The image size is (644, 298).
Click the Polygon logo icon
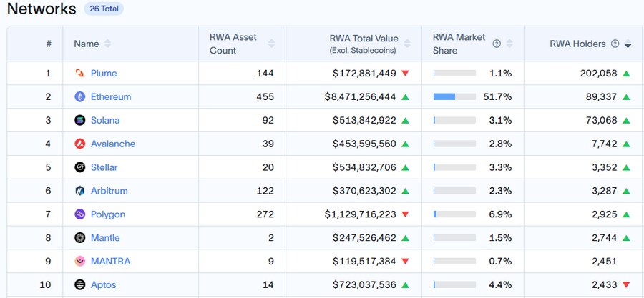pos(79,214)
